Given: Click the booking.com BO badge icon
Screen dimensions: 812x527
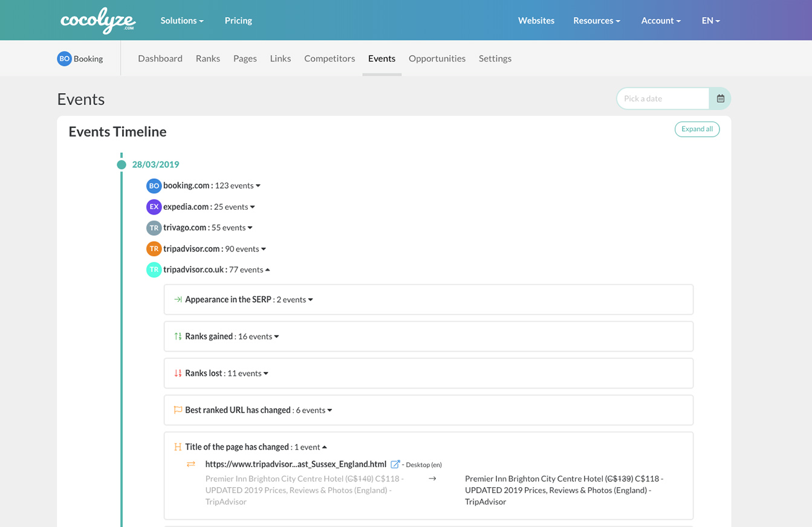Looking at the screenshot, I should (x=154, y=186).
